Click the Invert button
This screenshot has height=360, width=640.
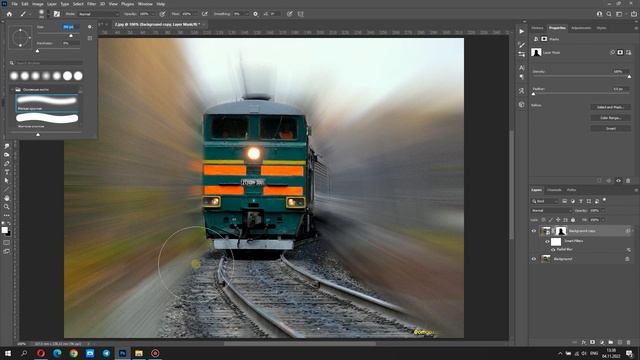coord(610,128)
